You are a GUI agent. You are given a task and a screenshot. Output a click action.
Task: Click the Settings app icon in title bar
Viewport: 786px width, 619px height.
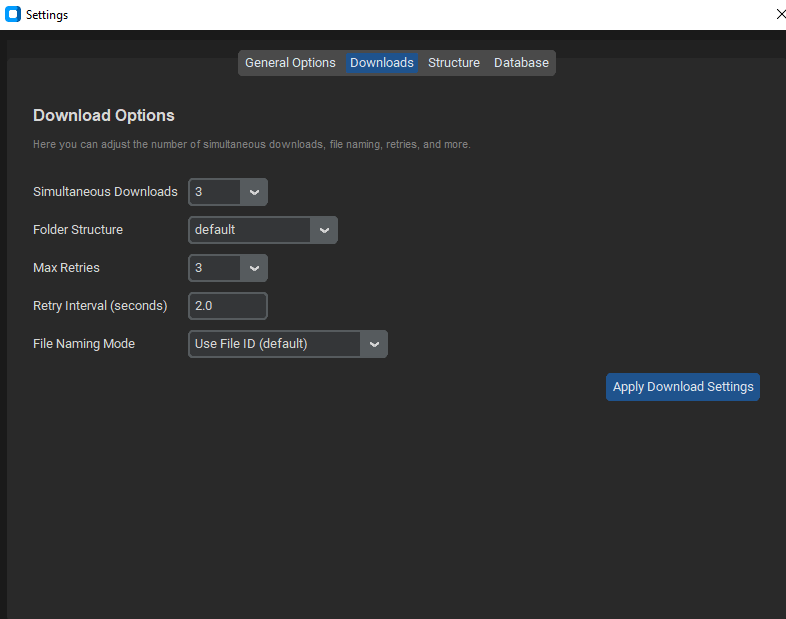(x=13, y=15)
